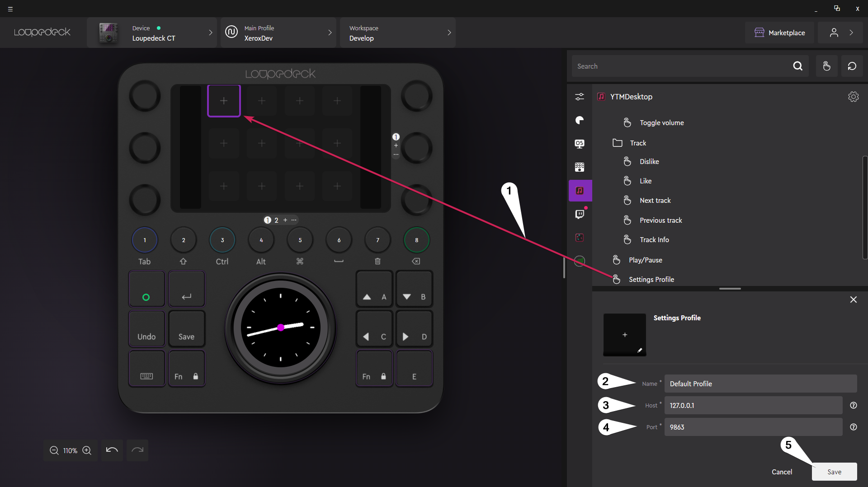Edit the Settings Profile icon thumbnail

(x=625, y=335)
